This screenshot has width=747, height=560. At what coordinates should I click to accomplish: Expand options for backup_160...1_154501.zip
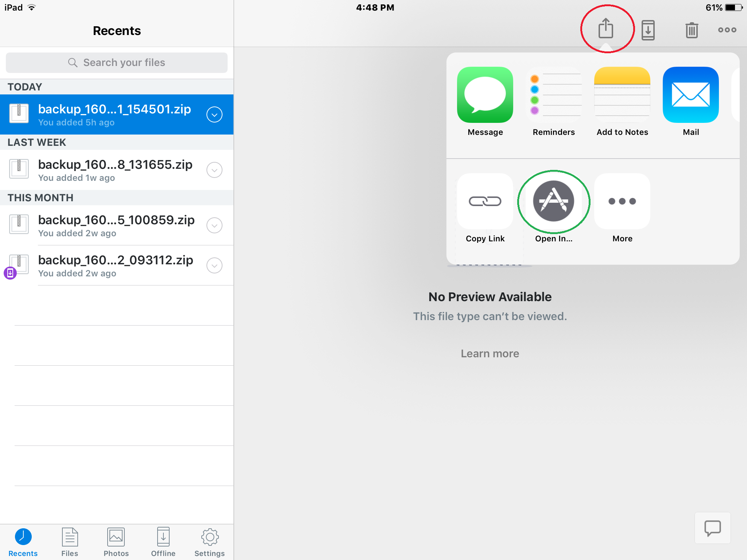point(214,114)
